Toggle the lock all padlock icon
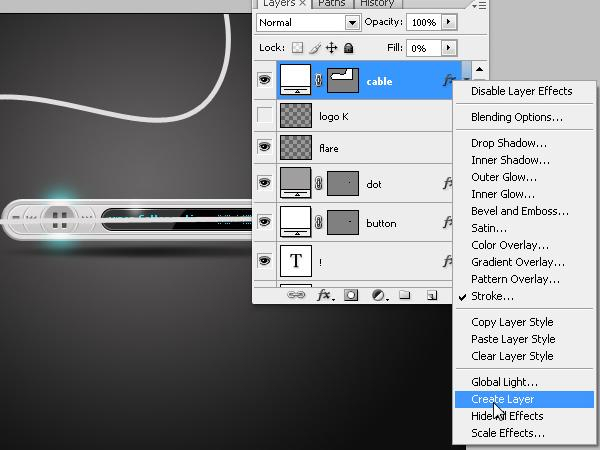600x450 pixels. (349, 48)
